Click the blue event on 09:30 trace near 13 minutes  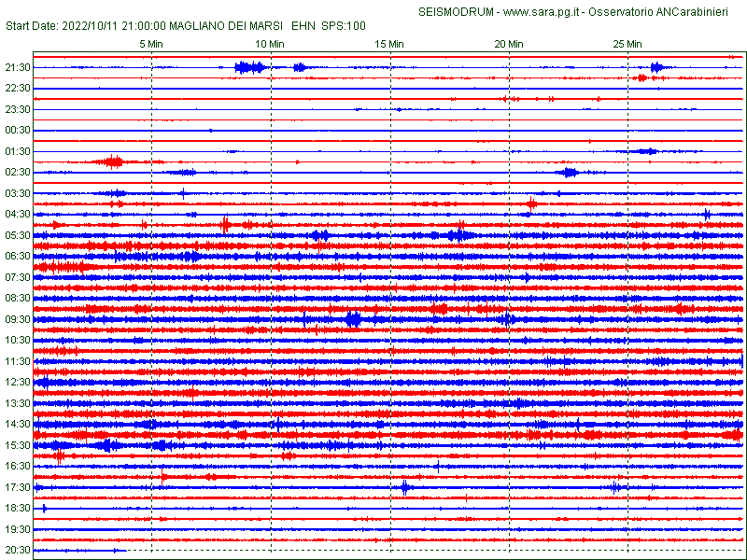pos(353,319)
